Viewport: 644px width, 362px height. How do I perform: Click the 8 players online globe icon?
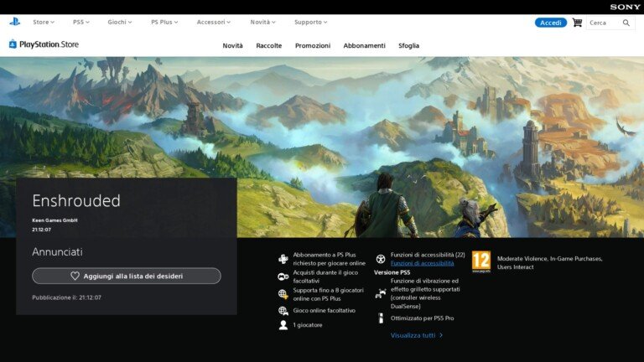[x=283, y=294]
